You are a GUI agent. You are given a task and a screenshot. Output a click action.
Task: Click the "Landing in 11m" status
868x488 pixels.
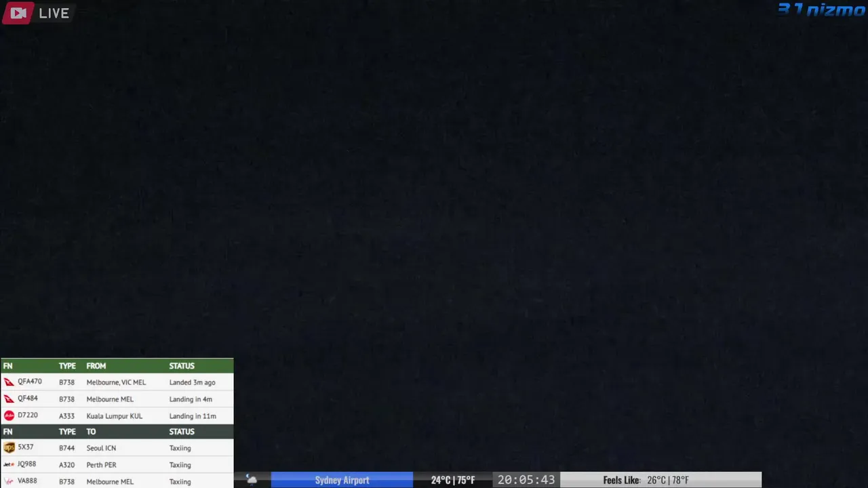pyautogui.click(x=193, y=416)
